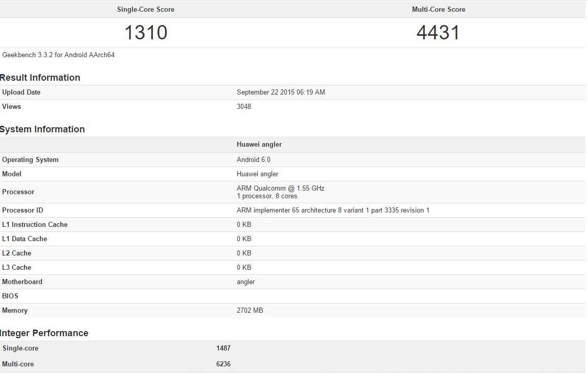
Task: Select the date September 22 2015 06:19 AM
Action: tap(281, 92)
